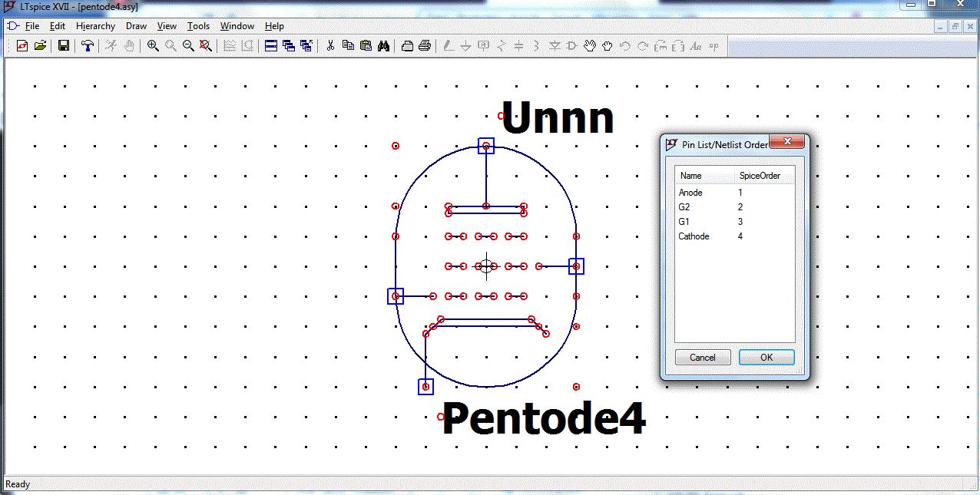Open the Tools menu
This screenshot has height=495, width=980.
[198, 26]
